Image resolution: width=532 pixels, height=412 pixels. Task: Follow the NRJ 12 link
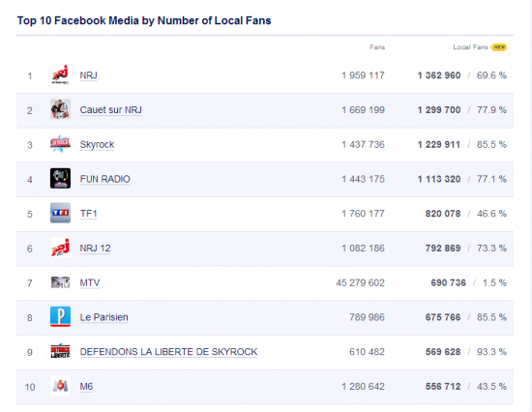coord(95,249)
